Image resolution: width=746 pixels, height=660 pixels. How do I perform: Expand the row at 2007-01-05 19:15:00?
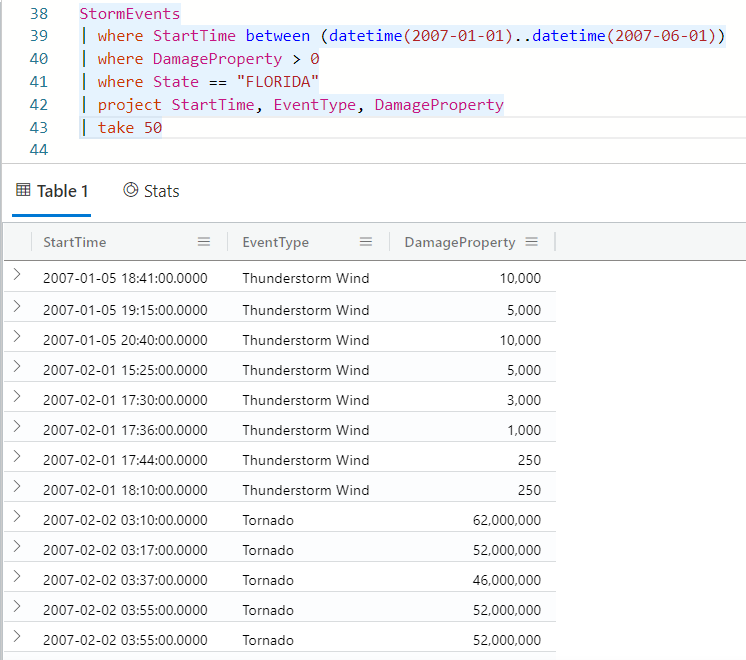(17, 306)
